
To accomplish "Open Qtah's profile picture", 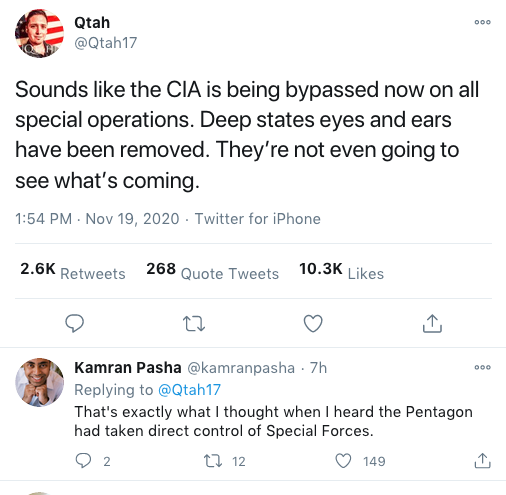I will point(39,33).
